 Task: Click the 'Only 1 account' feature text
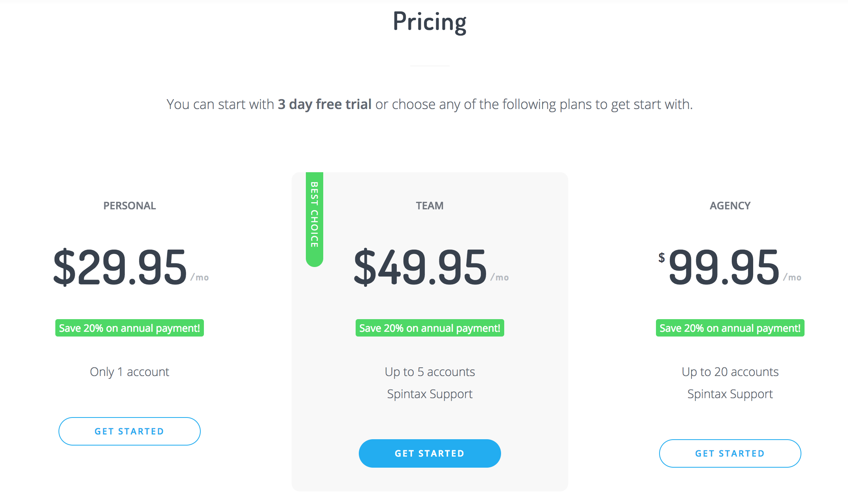pos(130,372)
